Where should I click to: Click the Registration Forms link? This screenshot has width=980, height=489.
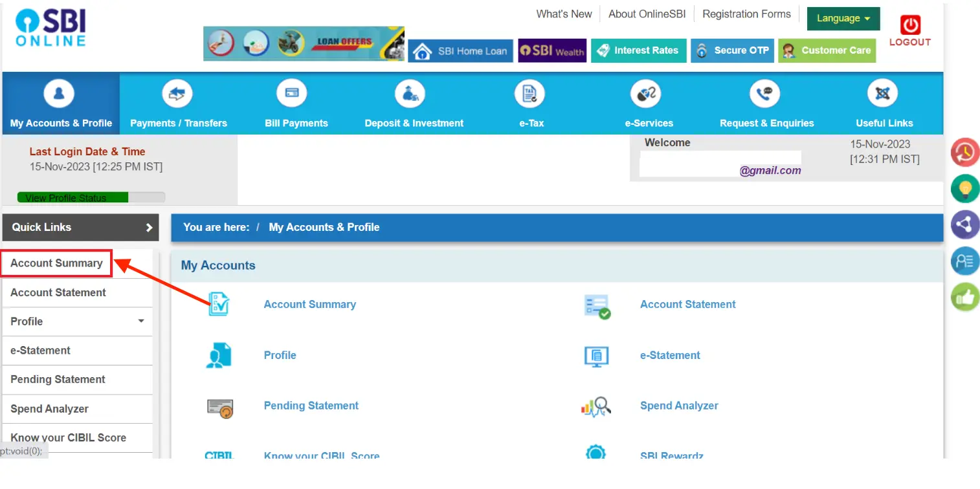click(x=746, y=14)
